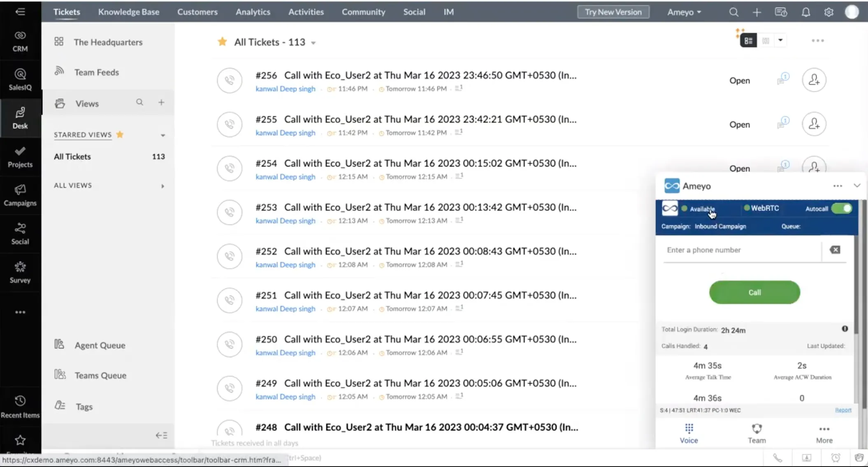Open the view mode dropdown arrow
The image size is (868, 467).
pos(780,40)
